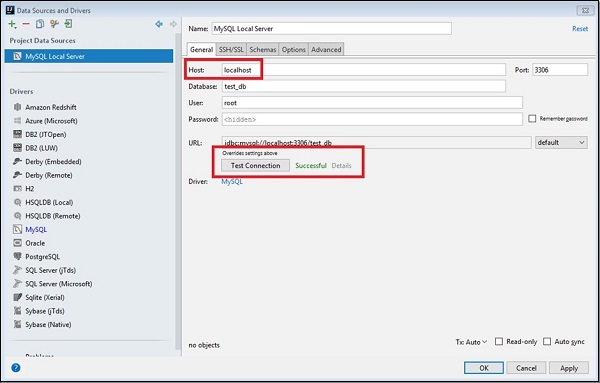This screenshot has height=383, width=600.
Task: Click the Test Connection button
Action: [x=255, y=166]
